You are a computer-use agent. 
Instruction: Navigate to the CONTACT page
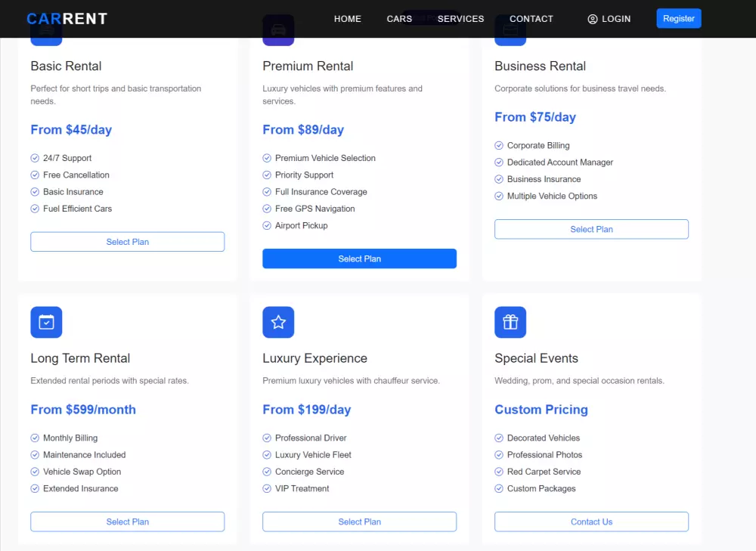(x=531, y=19)
